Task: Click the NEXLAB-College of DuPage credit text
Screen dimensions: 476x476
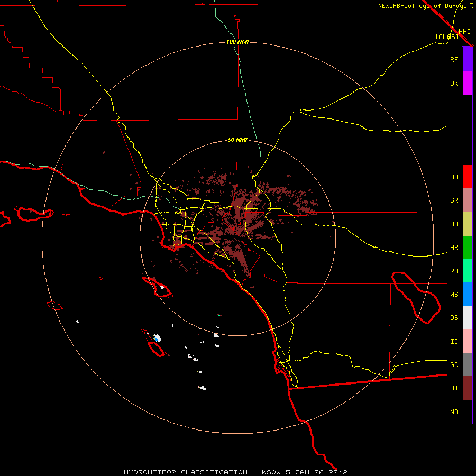Action: 423,6
